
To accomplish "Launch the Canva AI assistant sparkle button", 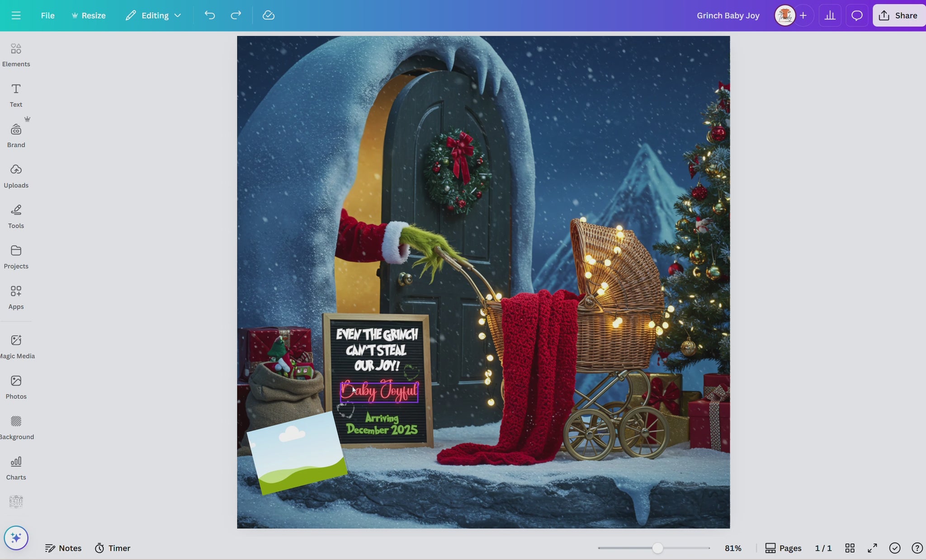I will click(x=16, y=538).
